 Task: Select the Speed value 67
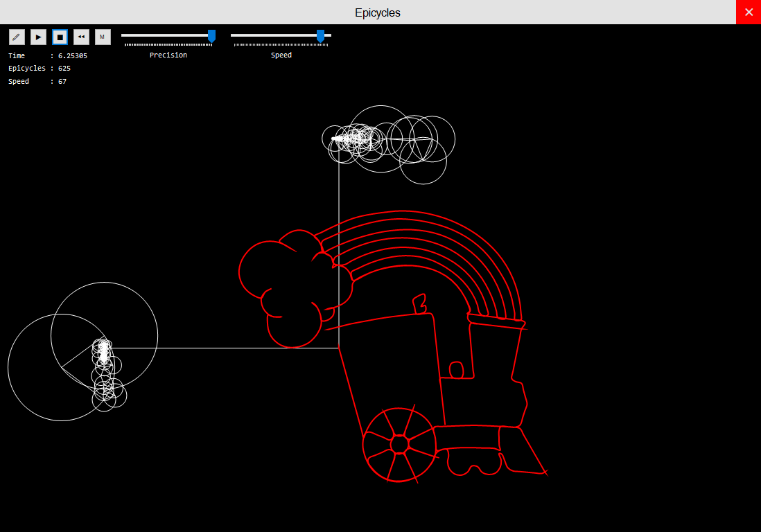pos(62,82)
